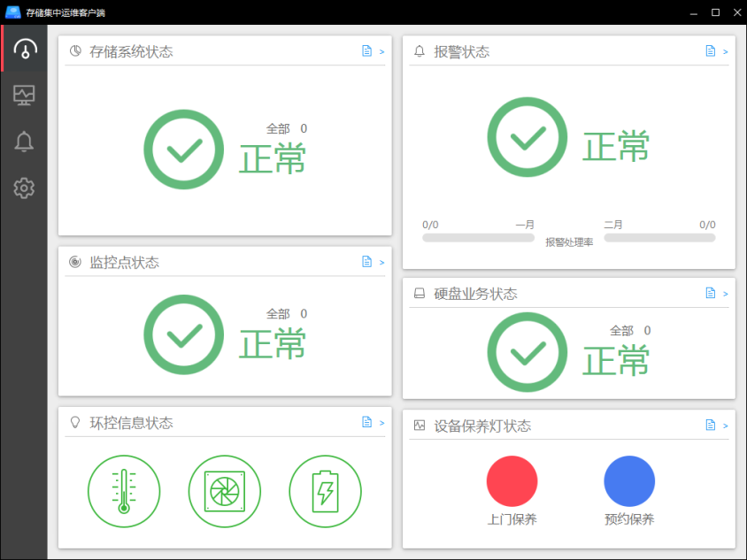Click the 存储系统状态 panel title
Viewport: 747px width, 560px height.
tap(131, 51)
